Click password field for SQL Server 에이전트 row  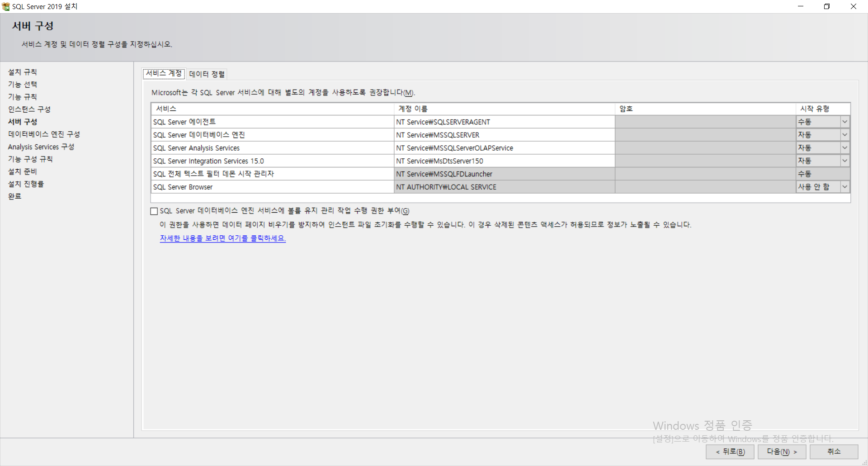coord(705,122)
